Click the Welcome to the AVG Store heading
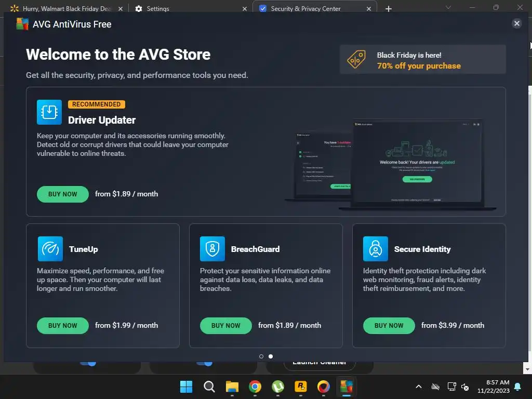 [118, 54]
